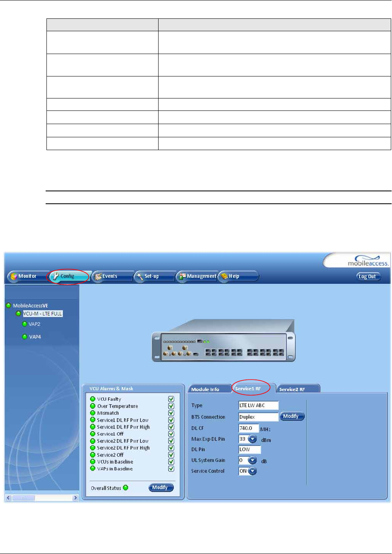Toggle VCU Faulty alarm mask checkbox
Viewport: 392px width, 554px height.
(171, 399)
